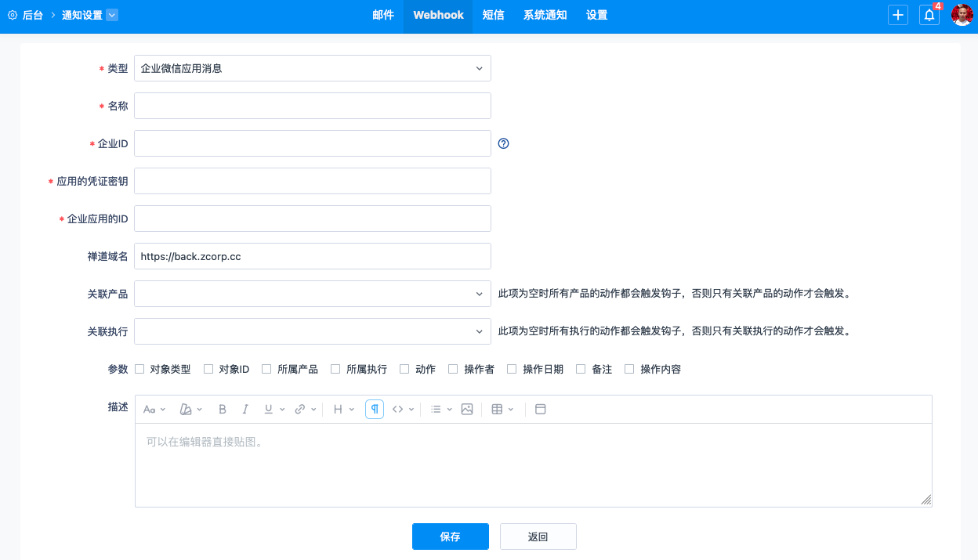Viewport: 978px width, 560px height.
Task: Switch to the 邮件 tab
Action: 383,15
